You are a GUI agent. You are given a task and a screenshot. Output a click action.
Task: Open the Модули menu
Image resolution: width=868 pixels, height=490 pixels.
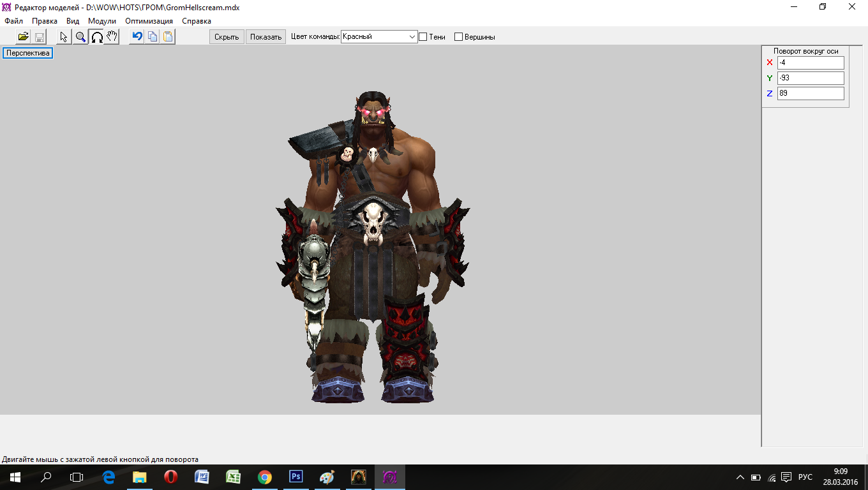click(x=102, y=21)
